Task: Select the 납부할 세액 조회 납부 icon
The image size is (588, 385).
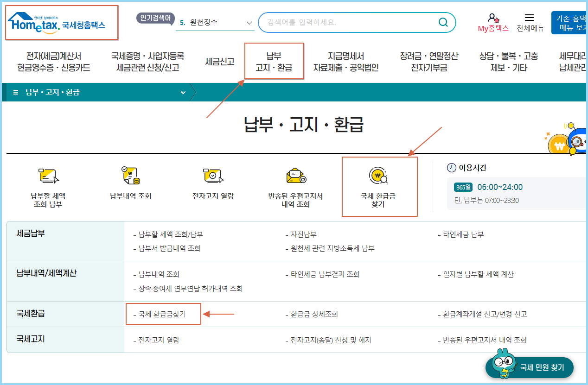Action: click(48, 183)
